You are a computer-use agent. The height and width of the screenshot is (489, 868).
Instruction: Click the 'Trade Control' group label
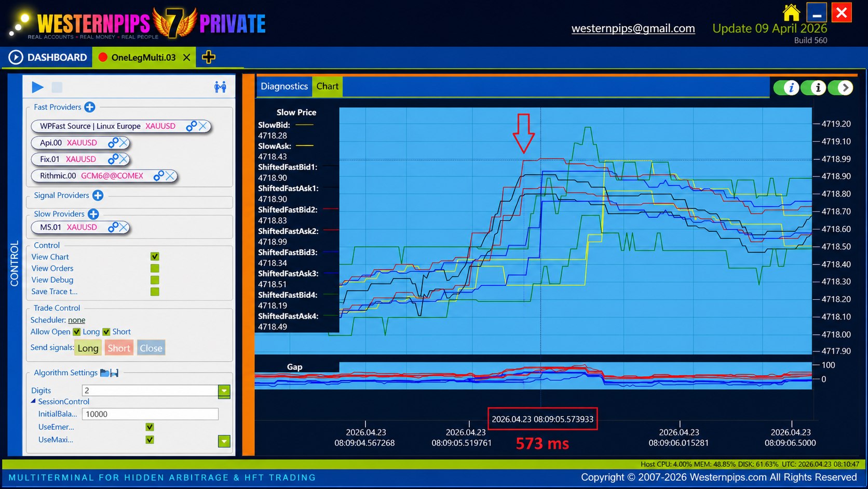point(57,308)
